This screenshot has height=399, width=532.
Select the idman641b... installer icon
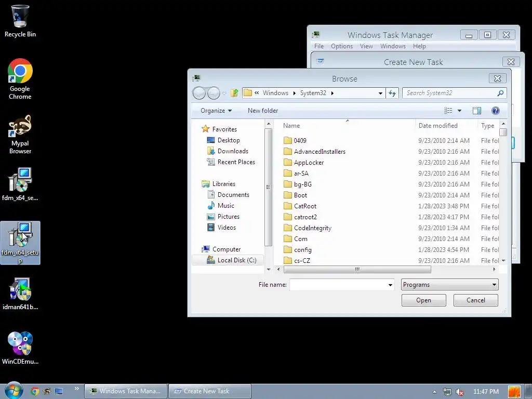click(20, 294)
